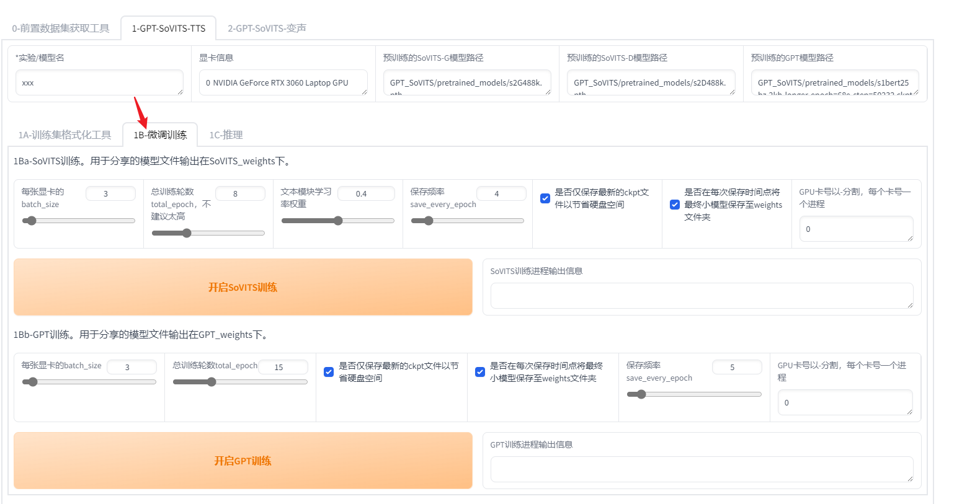Click the GPT save_every_epoch slider
The width and height of the screenshot is (980, 504).
tap(693, 394)
